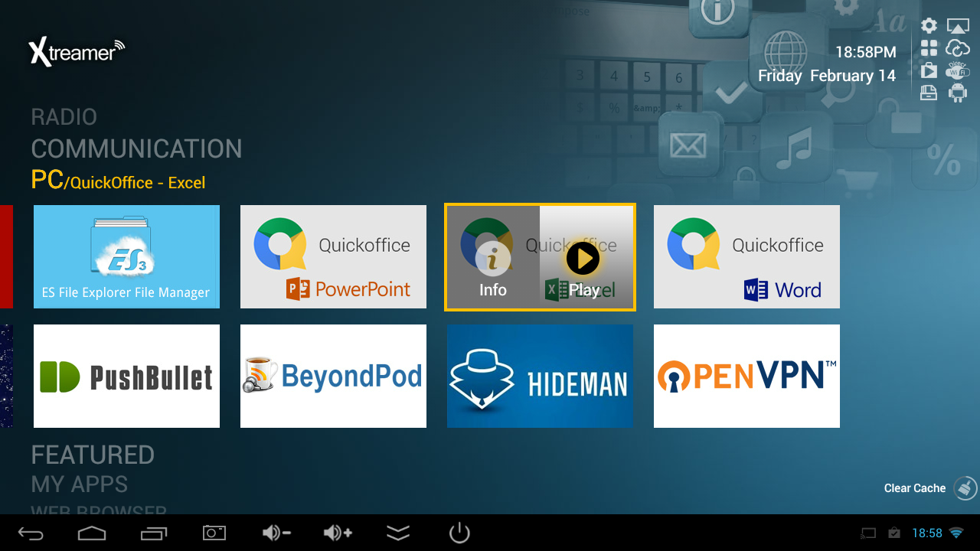
Task: Click the Clear Cache label
Action: click(x=915, y=488)
